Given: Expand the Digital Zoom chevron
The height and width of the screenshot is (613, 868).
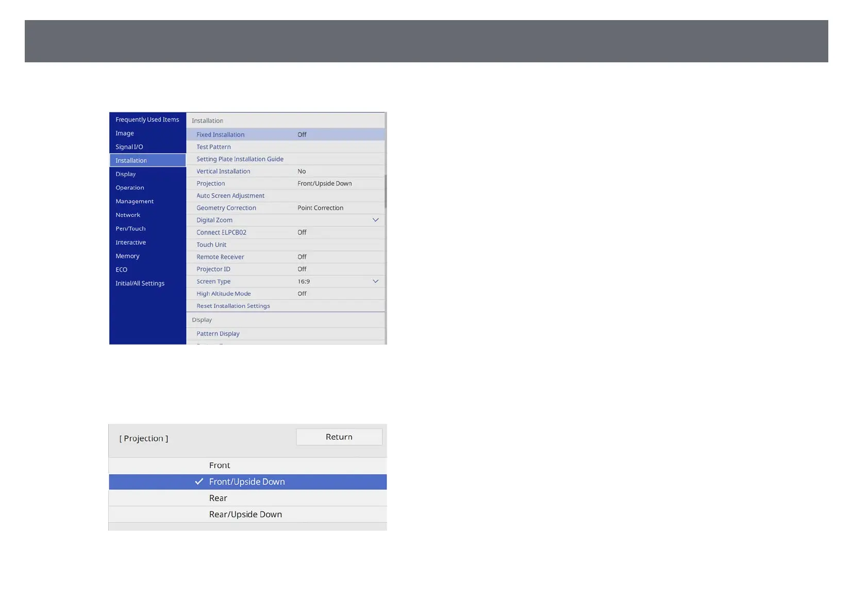Looking at the screenshot, I should coord(376,220).
